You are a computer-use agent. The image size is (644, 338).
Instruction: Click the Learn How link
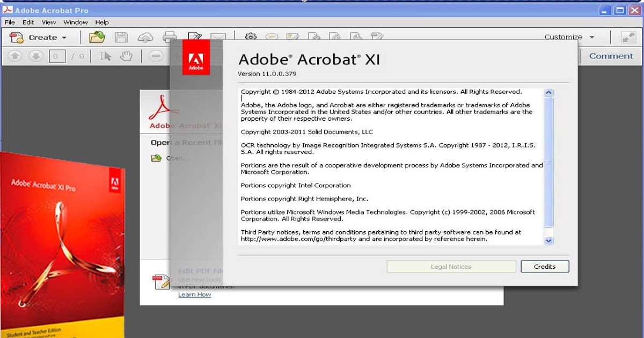coord(194,295)
